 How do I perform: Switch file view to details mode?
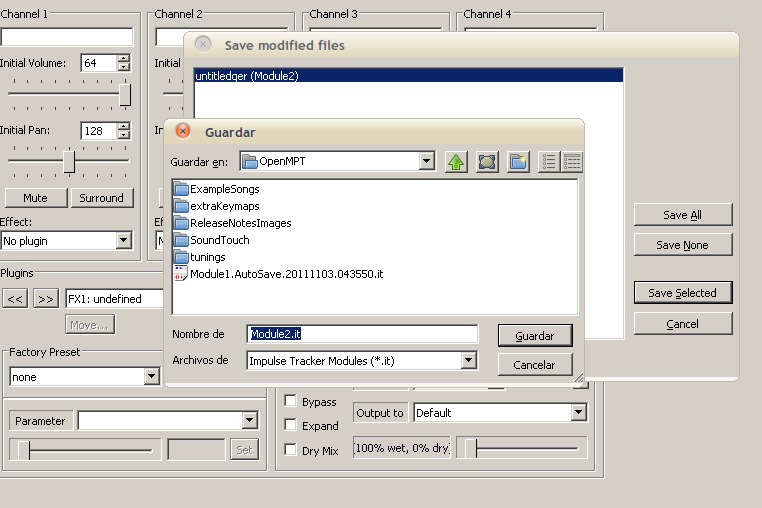click(x=572, y=162)
